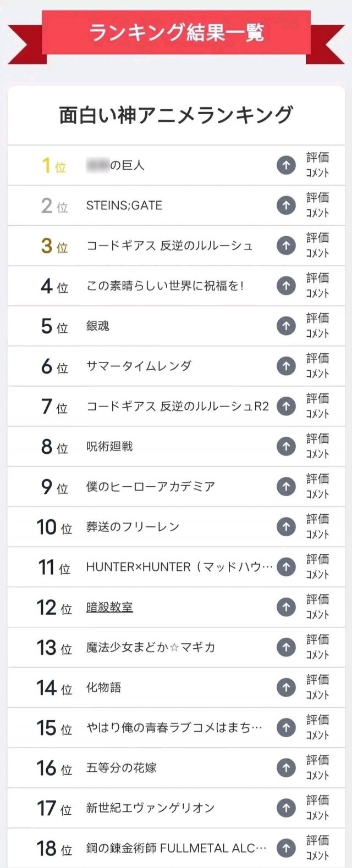Click the 鋼の錬金術師 FULLMETAL ALCHEMIST title
Viewport: 352px width, 868px height.
(176, 848)
